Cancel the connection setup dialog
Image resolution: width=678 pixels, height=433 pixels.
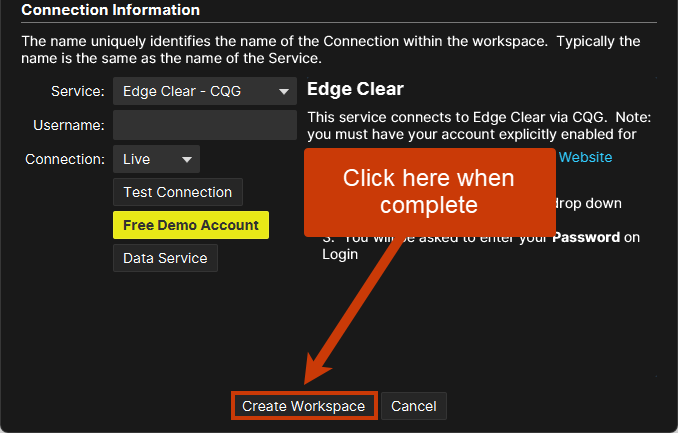click(414, 406)
